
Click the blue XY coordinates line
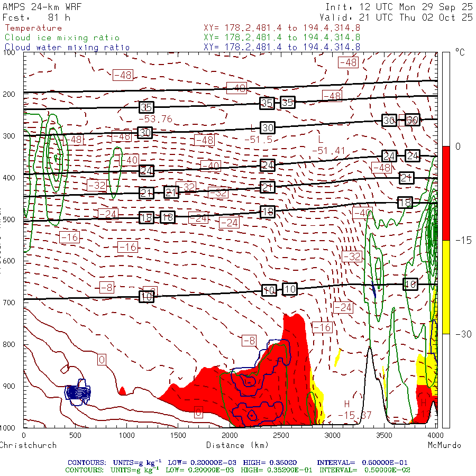282,47
